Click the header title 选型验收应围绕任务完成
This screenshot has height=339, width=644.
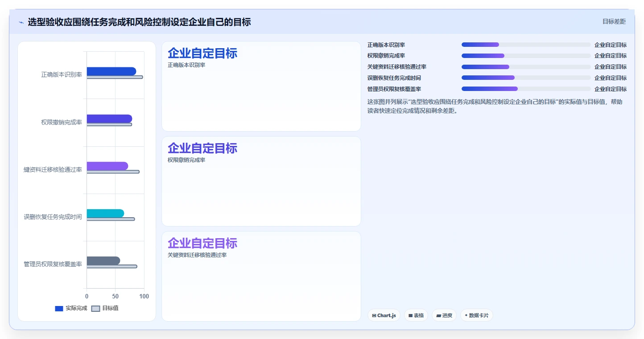click(139, 22)
